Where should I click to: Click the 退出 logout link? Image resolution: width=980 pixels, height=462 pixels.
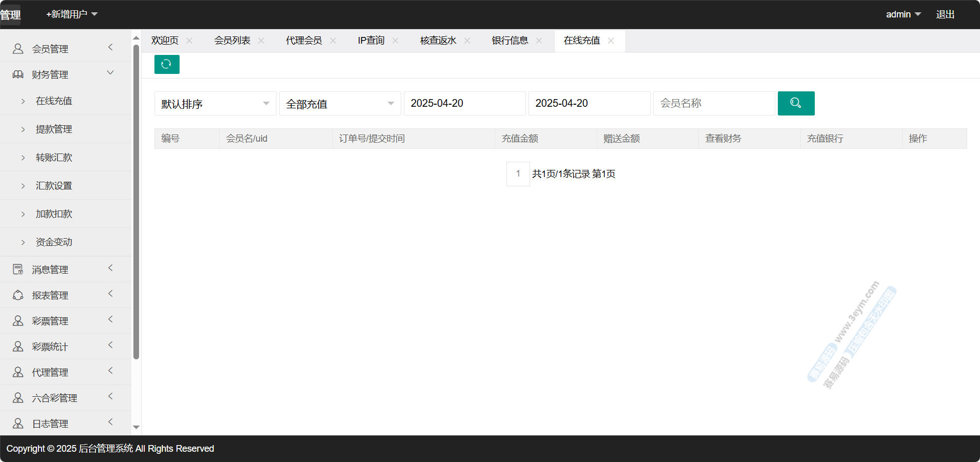[x=945, y=14]
